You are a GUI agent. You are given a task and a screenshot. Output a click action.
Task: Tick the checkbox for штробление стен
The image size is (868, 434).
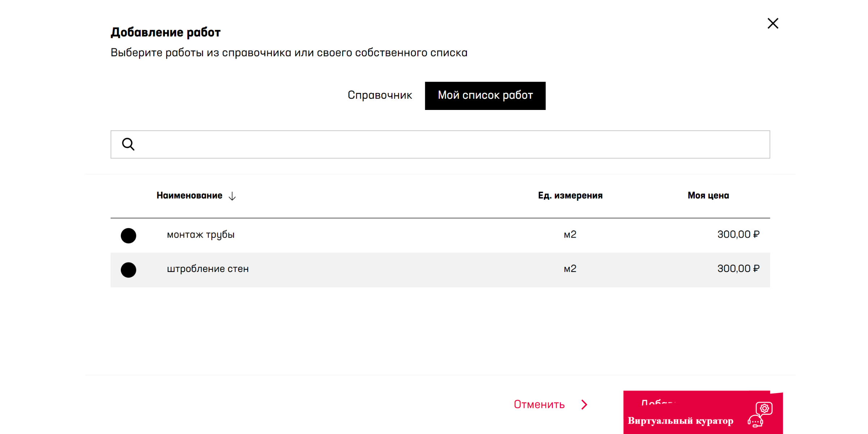[x=128, y=270]
